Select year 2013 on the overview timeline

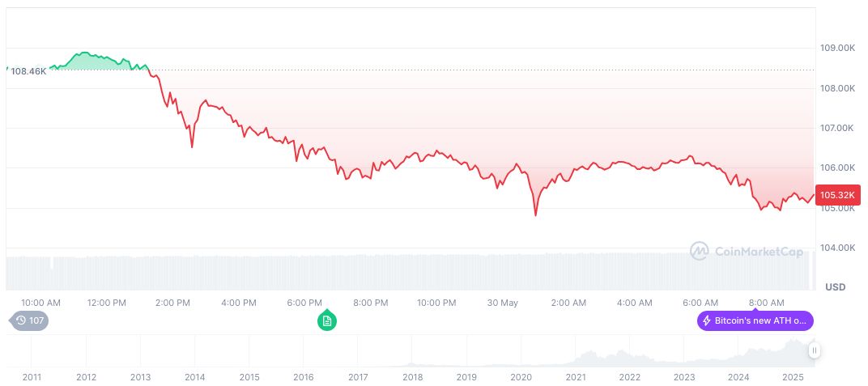[x=140, y=377]
